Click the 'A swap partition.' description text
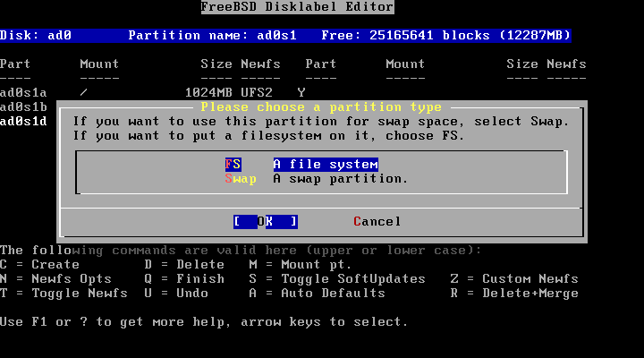This screenshot has width=644, height=358. point(341,179)
